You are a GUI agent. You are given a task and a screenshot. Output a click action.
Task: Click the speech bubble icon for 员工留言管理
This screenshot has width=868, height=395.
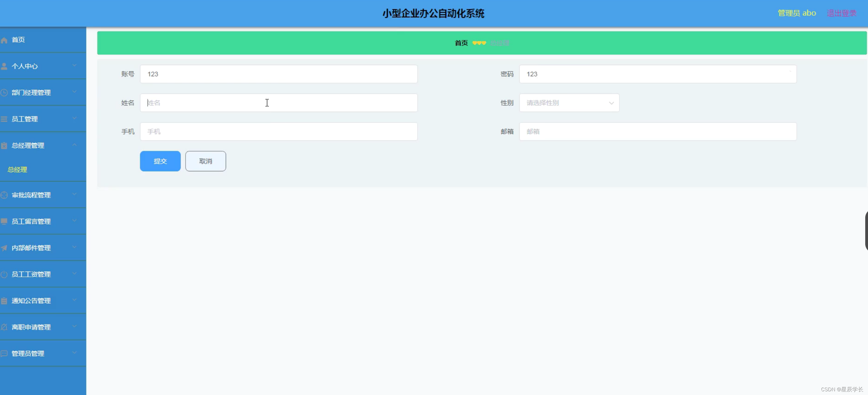(4, 221)
